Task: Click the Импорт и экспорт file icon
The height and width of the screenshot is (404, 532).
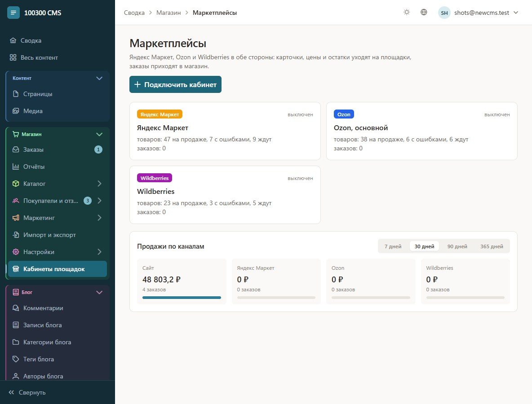Action: (16, 234)
